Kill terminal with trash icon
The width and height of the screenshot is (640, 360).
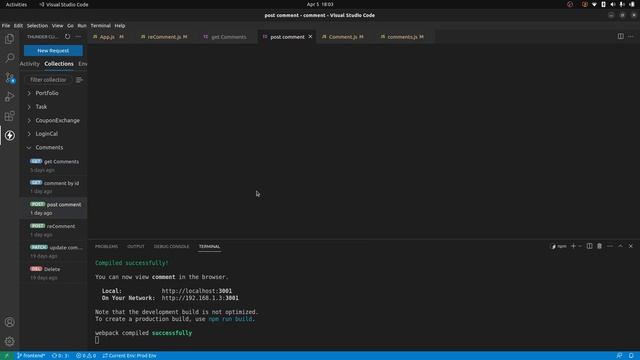click(600, 246)
